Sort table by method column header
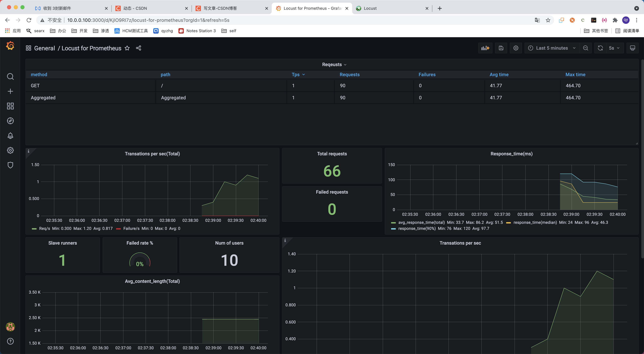 click(39, 74)
